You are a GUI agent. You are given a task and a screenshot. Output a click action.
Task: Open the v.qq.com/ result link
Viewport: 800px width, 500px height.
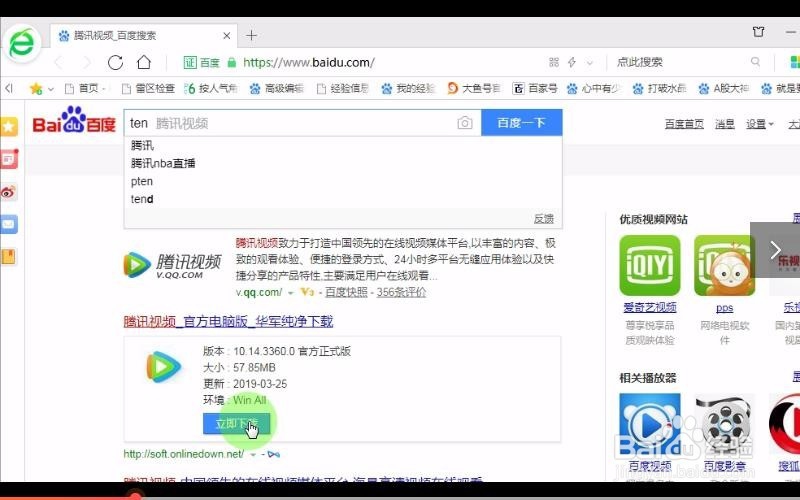pyautogui.click(x=259, y=292)
